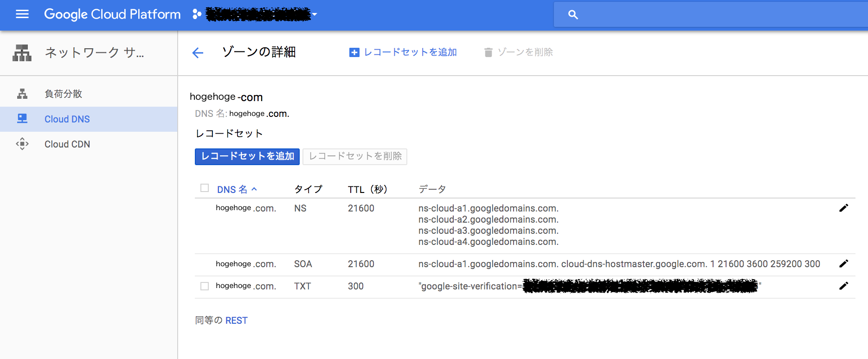This screenshot has height=359, width=868.
Task: Click the ゾーンを削除 header action
Action: point(518,52)
